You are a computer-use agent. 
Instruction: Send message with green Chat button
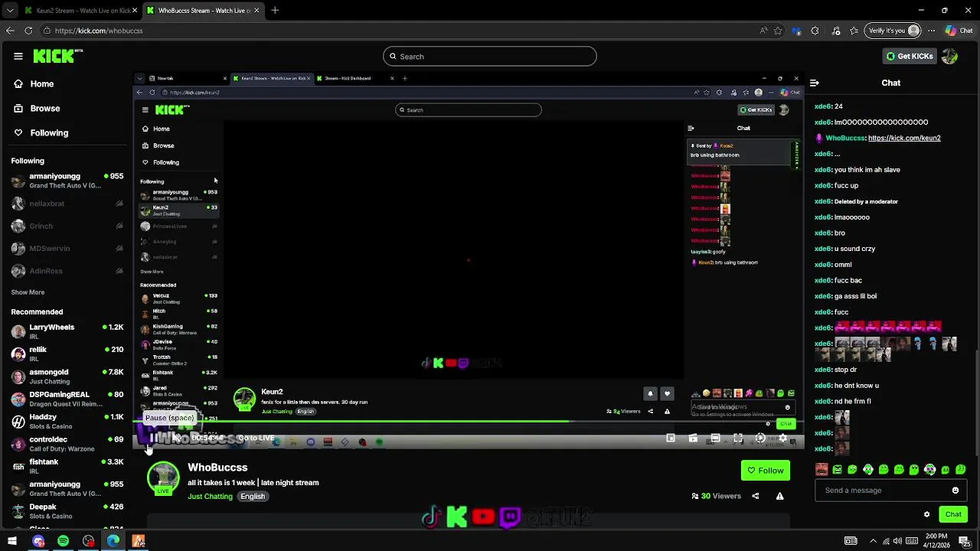pos(953,514)
